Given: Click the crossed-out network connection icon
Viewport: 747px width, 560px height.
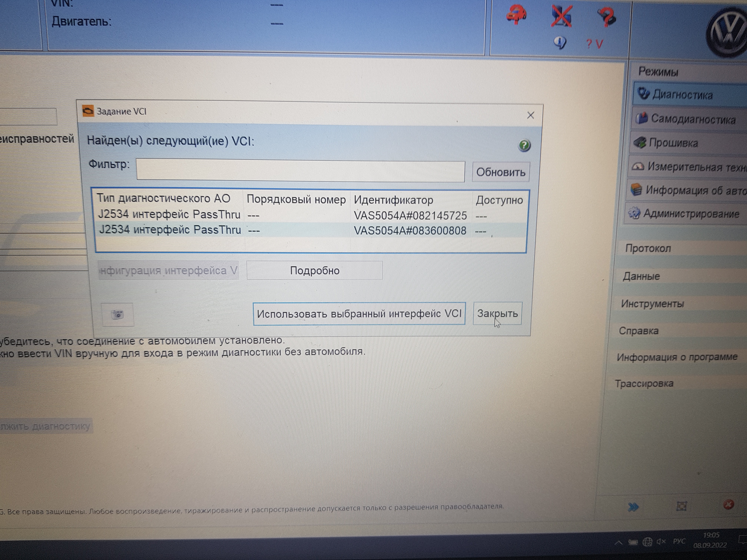Looking at the screenshot, I should point(561,16).
